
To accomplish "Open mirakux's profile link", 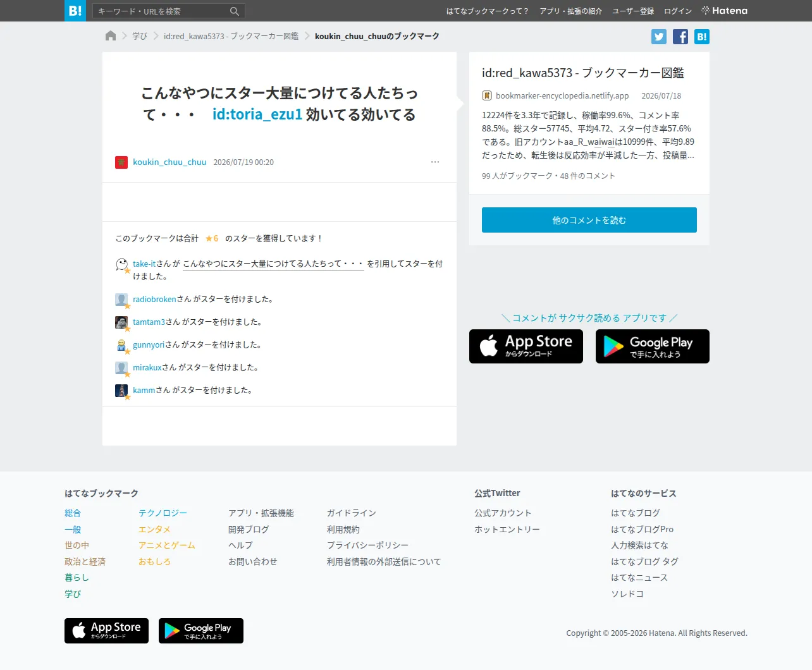I will [147, 368].
